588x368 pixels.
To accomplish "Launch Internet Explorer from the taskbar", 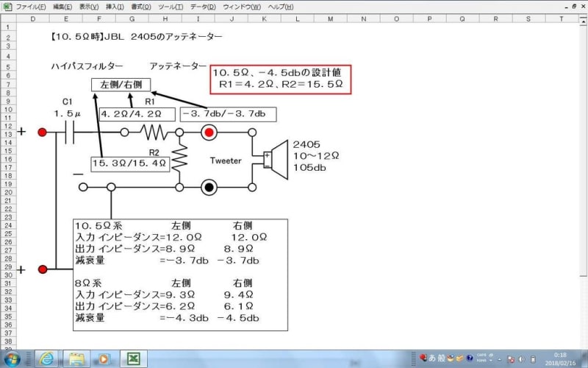I will (x=47, y=359).
